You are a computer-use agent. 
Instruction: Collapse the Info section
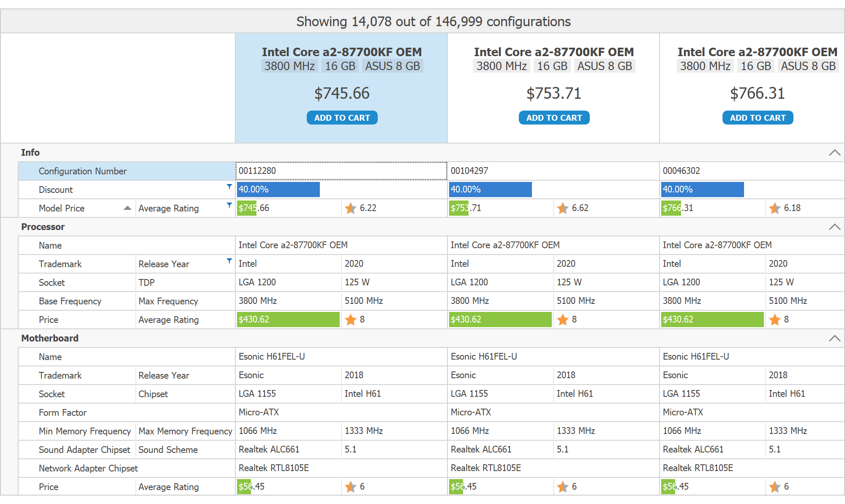coord(834,152)
